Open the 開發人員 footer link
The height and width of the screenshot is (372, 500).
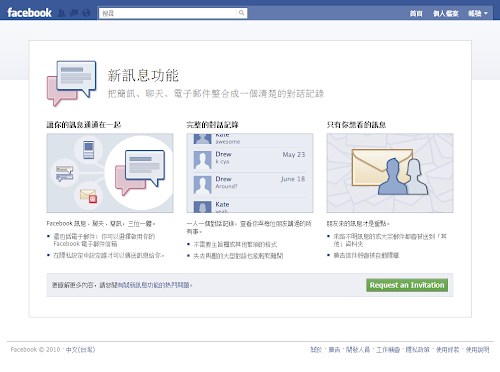(x=358, y=350)
